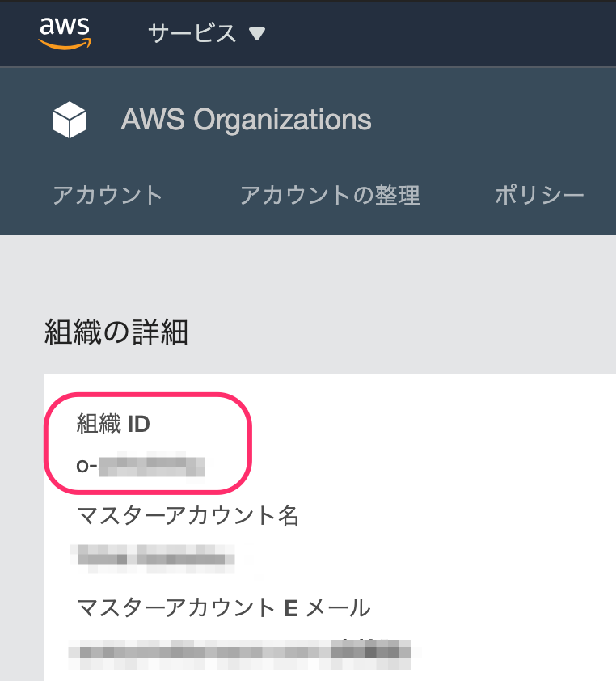This screenshot has height=681, width=616.
Task: Click the マスターアカウント名 label
Action: [188, 515]
